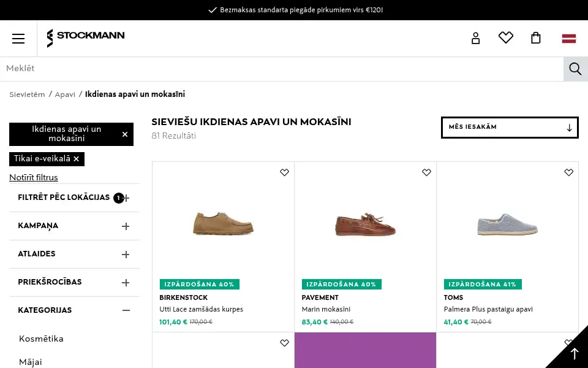Click the price '101,40 €'
Screen dimensions: 588x368
pos(173,322)
